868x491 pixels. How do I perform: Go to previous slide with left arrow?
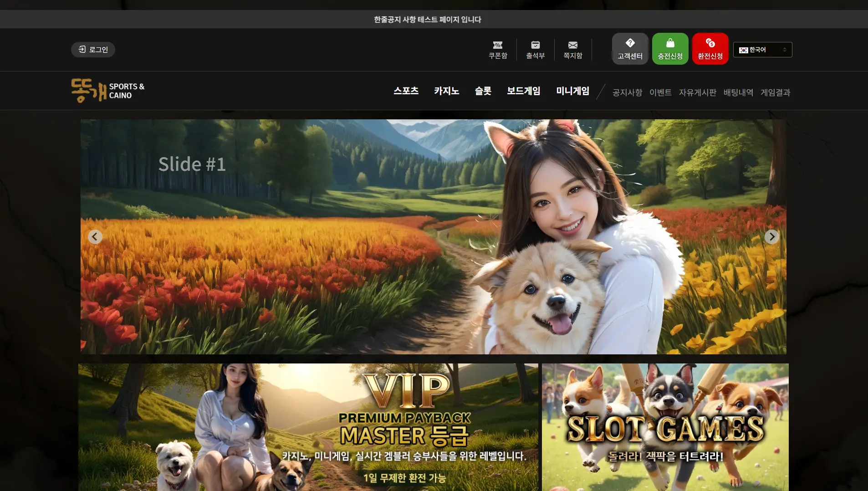click(x=95, y=237)
